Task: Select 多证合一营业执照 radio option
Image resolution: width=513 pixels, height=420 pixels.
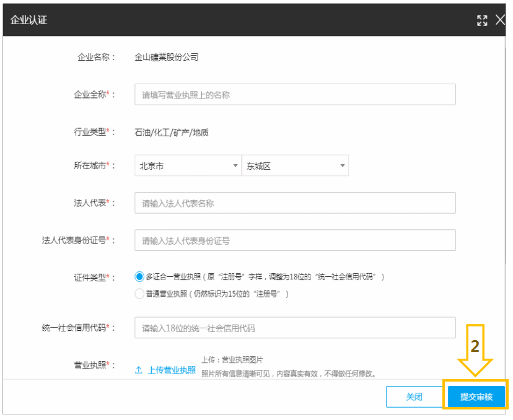Action: click(139, 277)
